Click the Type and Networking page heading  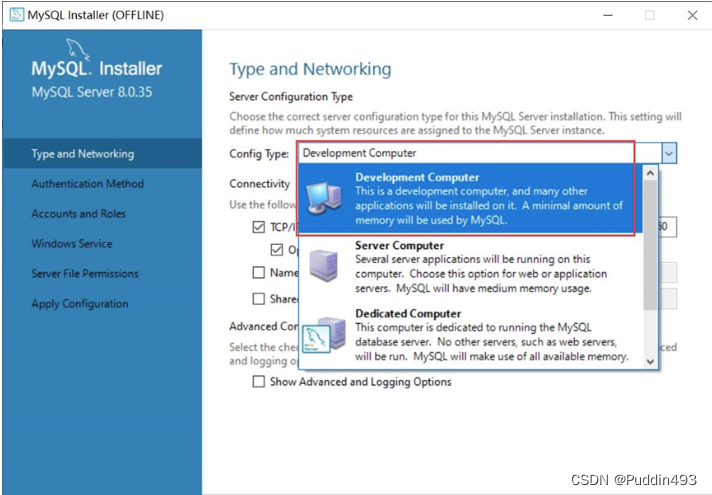310,69
